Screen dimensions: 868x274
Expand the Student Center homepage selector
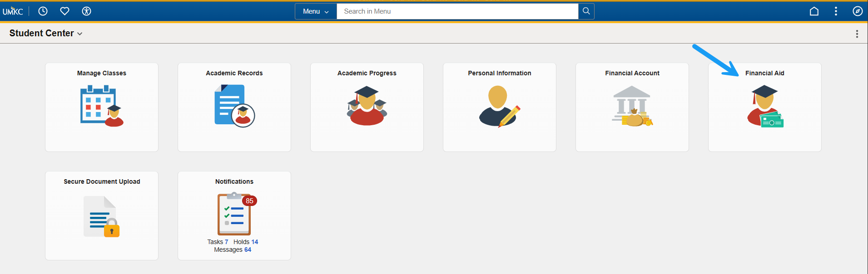click(x=46, y=33)
